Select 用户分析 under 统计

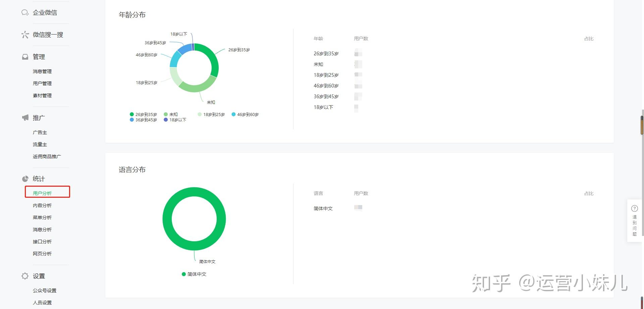click(x=42, y=193)
